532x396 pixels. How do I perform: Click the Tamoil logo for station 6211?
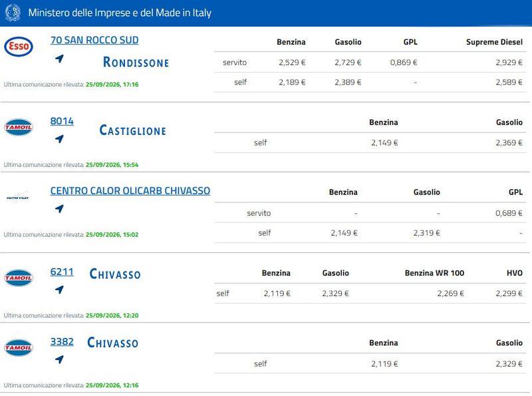coord(19,278)
